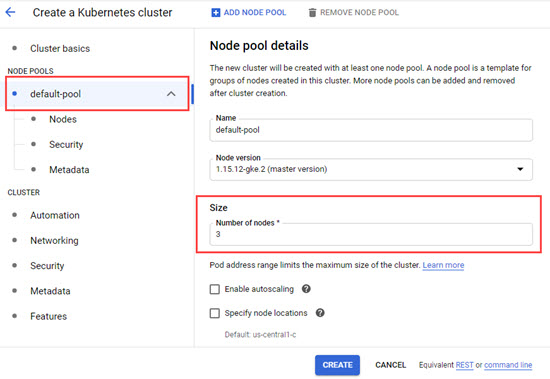Open help icon beside Enable autoscaling
The image size is (550, 379).
306,289
